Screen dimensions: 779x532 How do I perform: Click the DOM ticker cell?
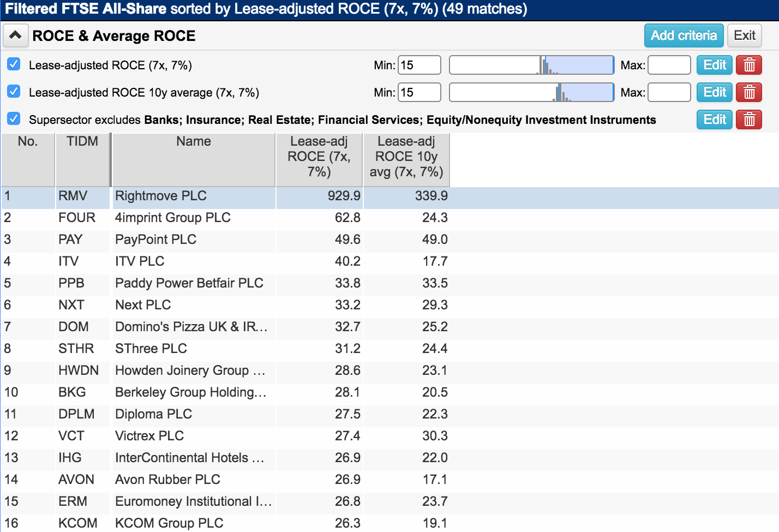coord(74,327)
